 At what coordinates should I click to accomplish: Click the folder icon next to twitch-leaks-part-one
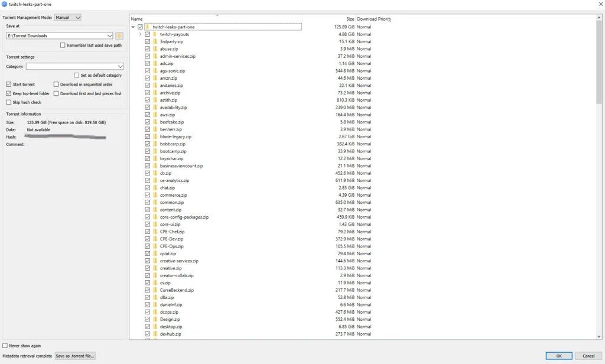(147, 27)
